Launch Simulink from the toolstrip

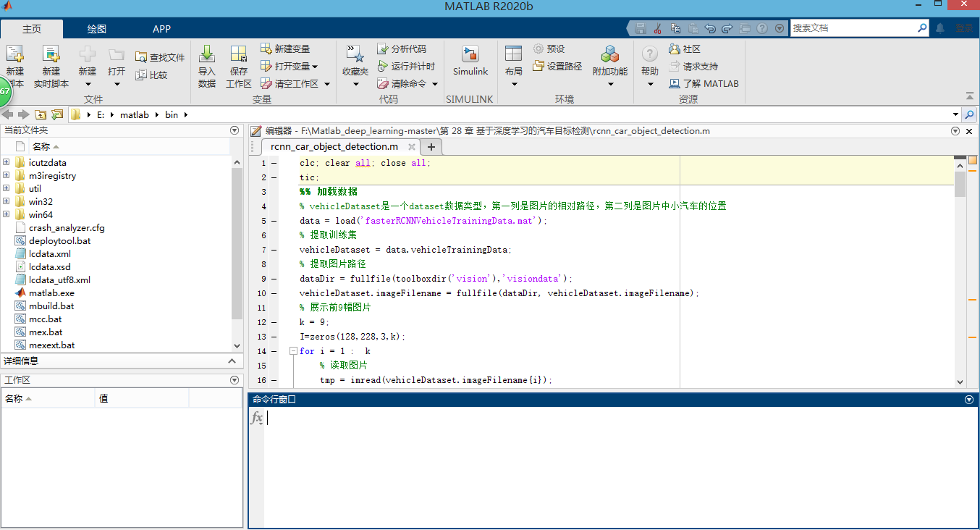click(470, 61)
